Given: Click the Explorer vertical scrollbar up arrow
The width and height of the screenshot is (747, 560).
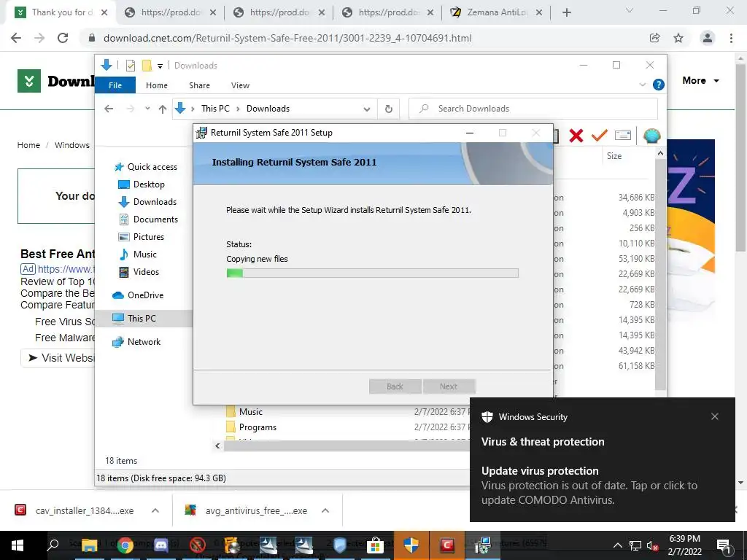Looking at the screenshot, I should pyautogui.click(x=660, y=153).
